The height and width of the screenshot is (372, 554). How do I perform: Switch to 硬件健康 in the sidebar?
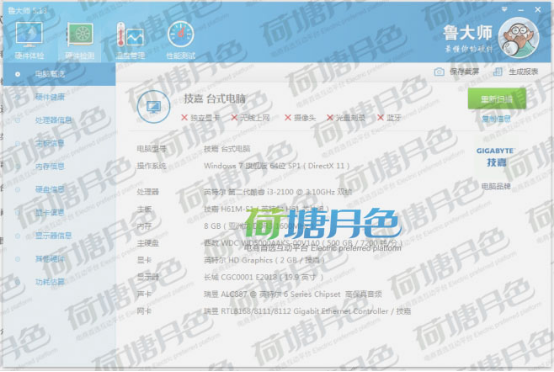click(x=50, y=97)
